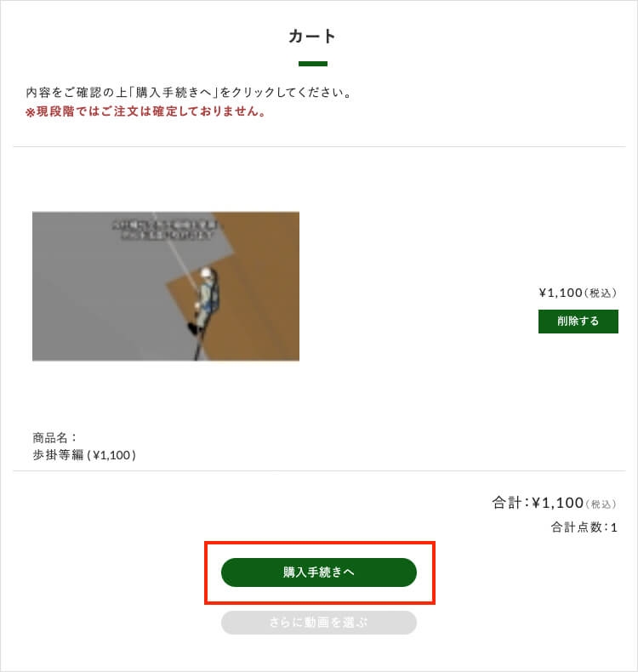Screen dimensions: 638x672
Task: Open the 歩掛等編 video thumbnail
Action: click(166, 286)
